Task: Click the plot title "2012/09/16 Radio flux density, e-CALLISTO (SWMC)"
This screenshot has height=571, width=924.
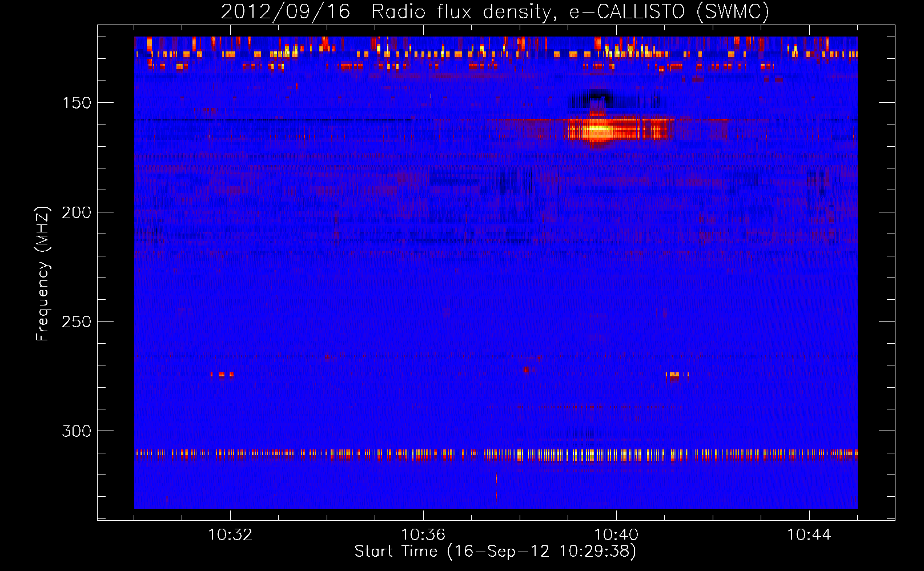Action: click(495, 11)
